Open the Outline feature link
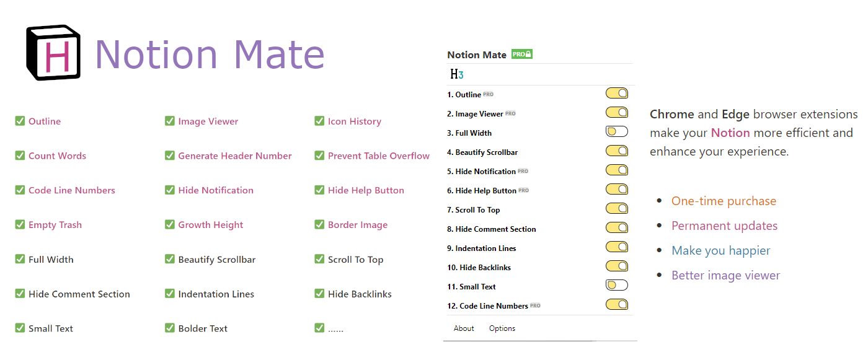Viewport: 868px width, 347px height. coord(45,121)
